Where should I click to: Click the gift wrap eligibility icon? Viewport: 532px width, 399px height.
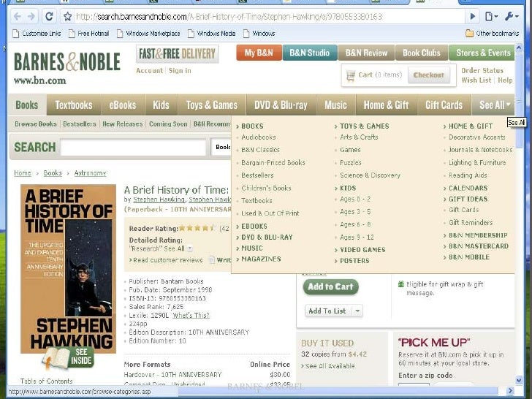click(x=400, y=284)
